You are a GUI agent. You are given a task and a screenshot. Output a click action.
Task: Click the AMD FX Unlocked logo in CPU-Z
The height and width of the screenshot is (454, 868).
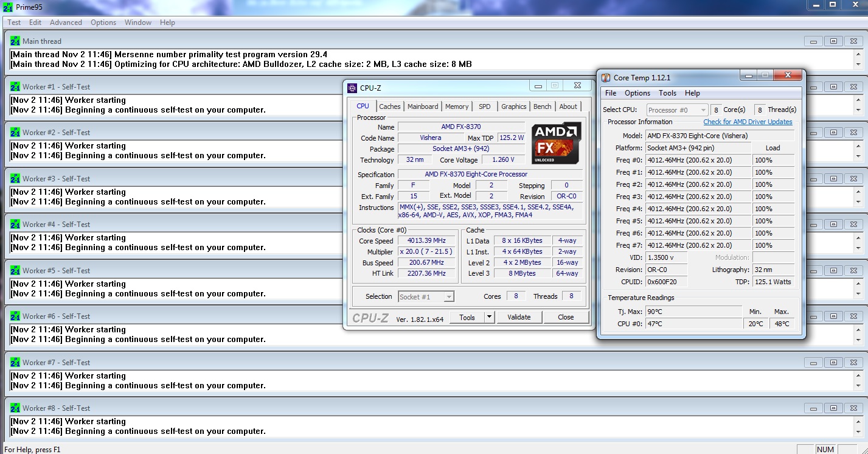pos(556,143)
